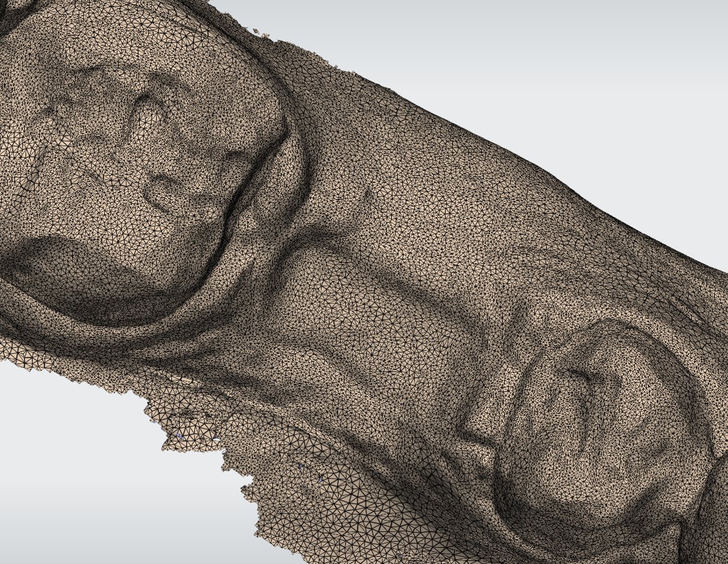Click the blue mesh defect near lower-left edge
Screen dimensions: 728x564
(x=179, y=435)
